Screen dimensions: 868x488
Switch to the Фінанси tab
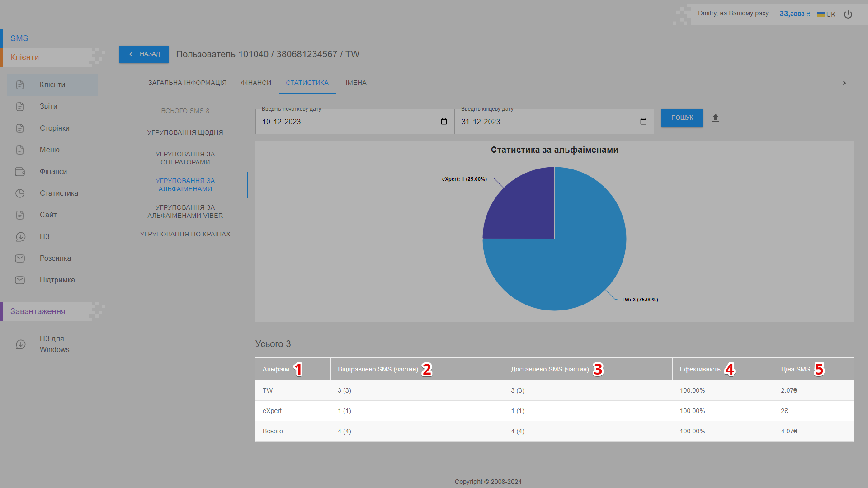(x=256, y=83)
